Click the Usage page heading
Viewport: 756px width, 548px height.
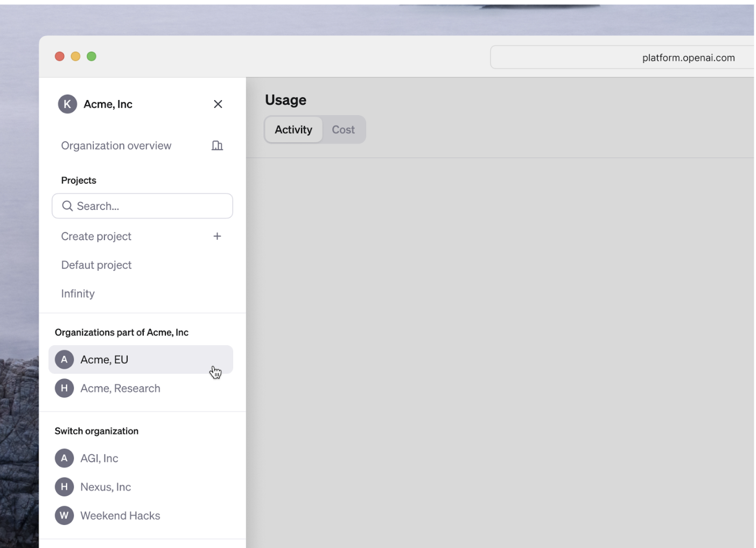pos(285,100)
